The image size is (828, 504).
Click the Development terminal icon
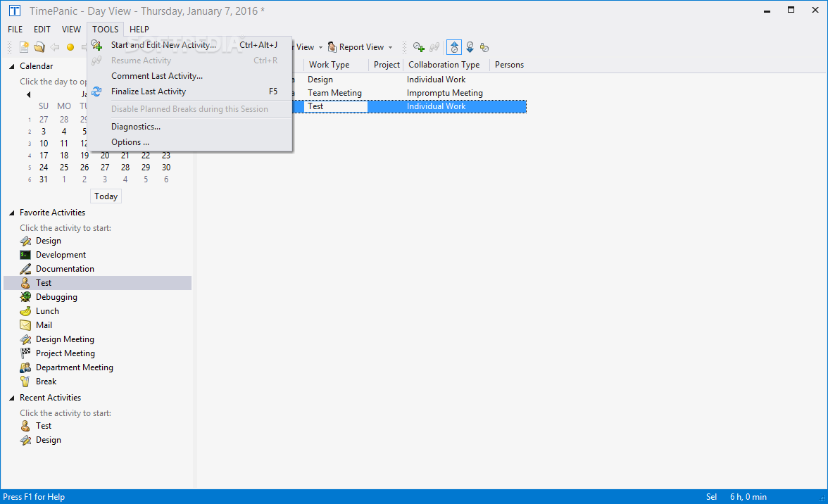[25, 255]
